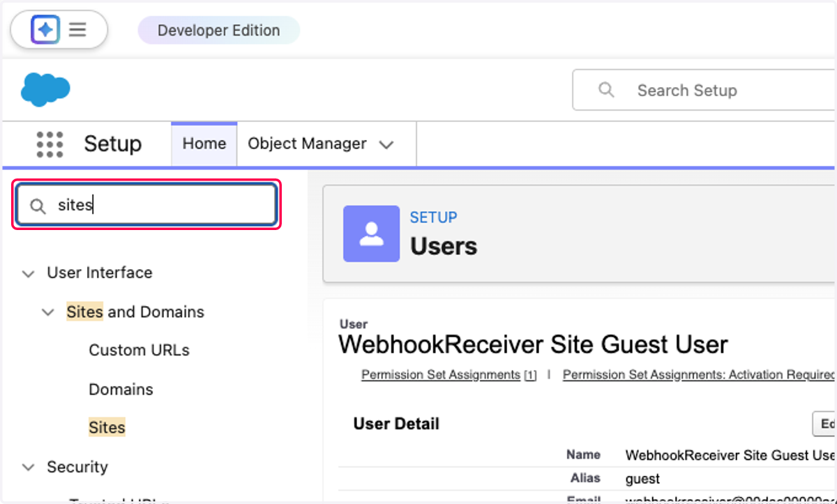
Task: Open the App Launcher dots icon
Action: 50,144
